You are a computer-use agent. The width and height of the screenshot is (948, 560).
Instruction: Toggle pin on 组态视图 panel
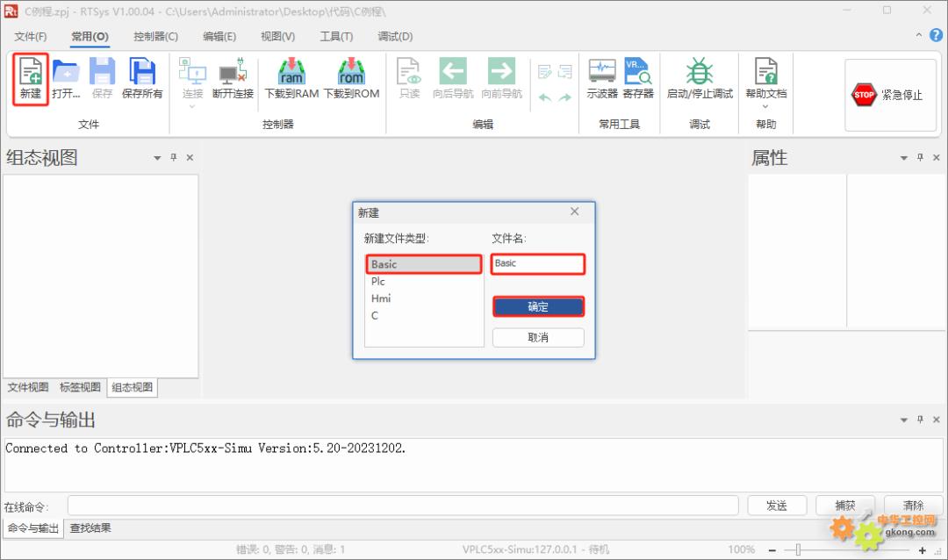coord(174,158)
